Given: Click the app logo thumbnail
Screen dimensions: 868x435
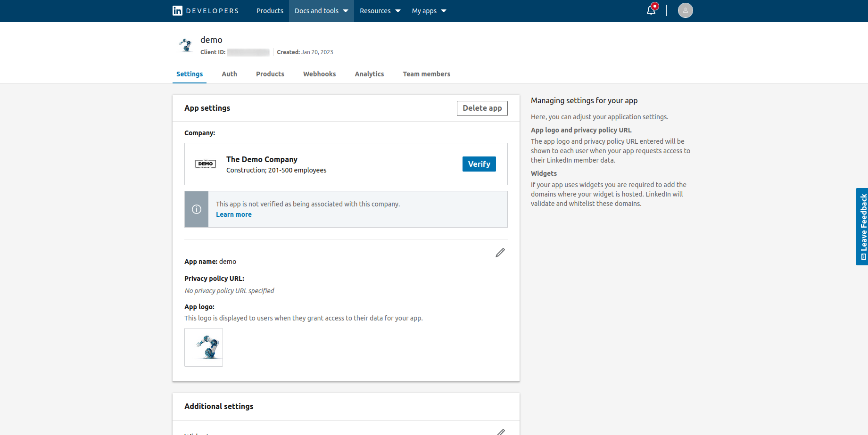Looking at the screenshot, I should tap(204, 347).
